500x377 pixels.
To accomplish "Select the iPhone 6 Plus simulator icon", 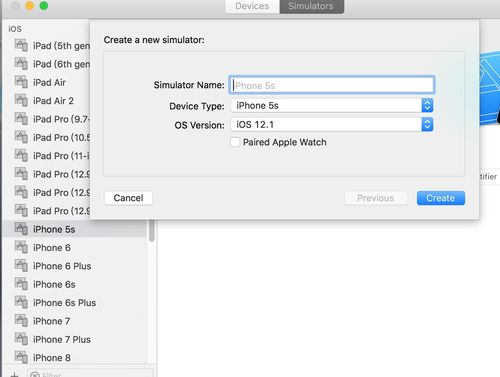I will [x=21, y=266].
